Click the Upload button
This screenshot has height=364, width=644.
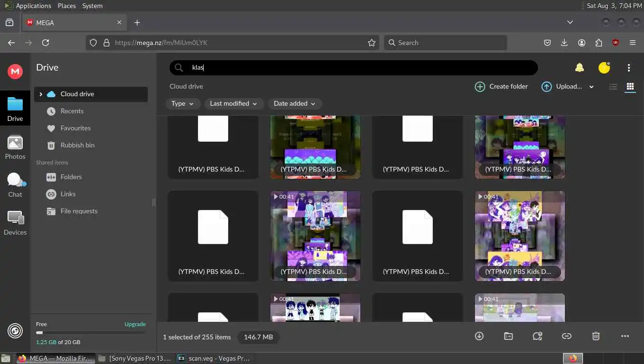coord(562,87)
